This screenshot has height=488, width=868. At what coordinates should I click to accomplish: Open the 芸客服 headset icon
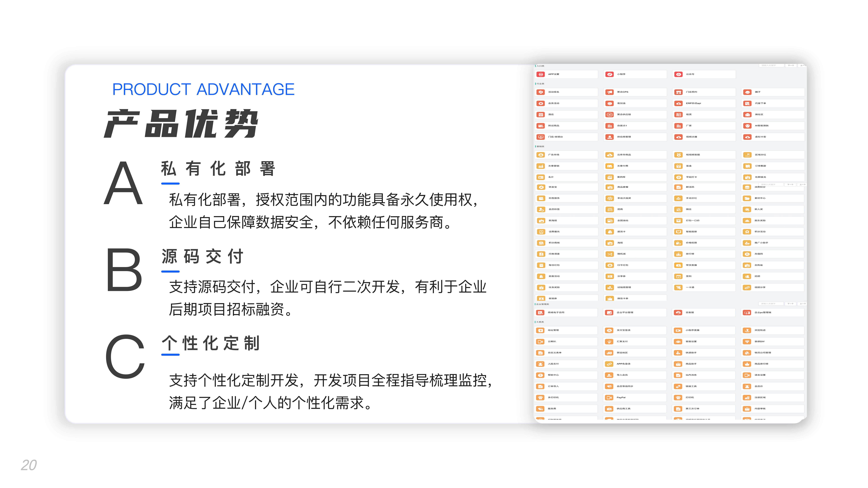pos(678,313)
